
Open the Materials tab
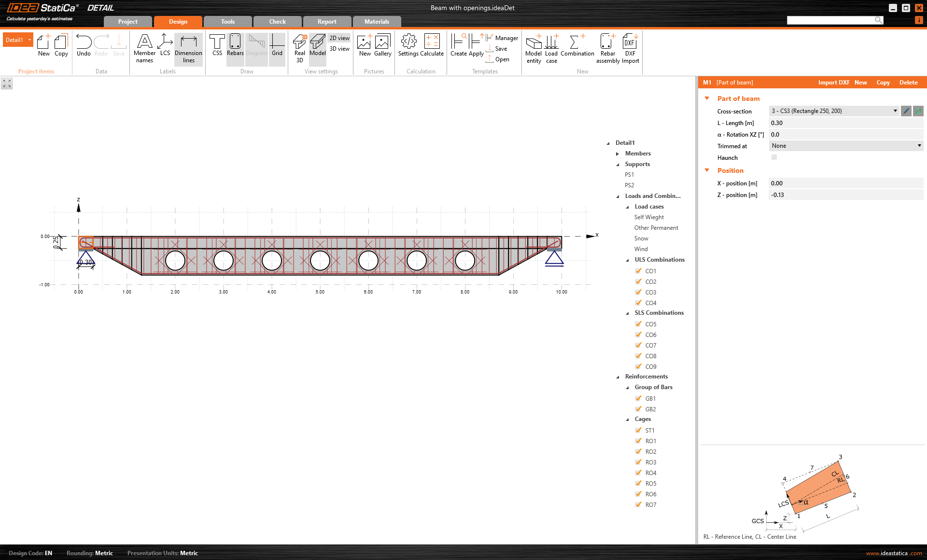pyautogui.click(x=377, y=22)
